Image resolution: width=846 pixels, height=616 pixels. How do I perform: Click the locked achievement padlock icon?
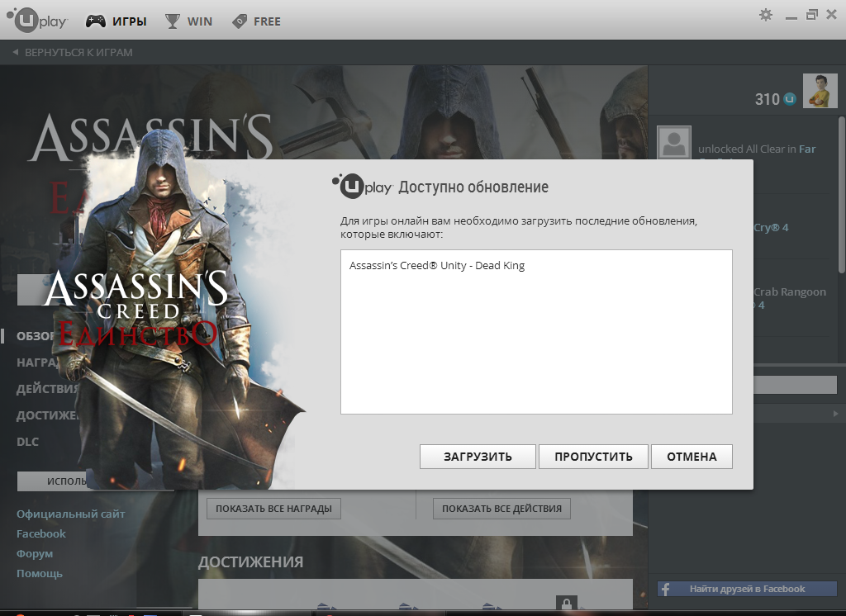click(567, 603)
